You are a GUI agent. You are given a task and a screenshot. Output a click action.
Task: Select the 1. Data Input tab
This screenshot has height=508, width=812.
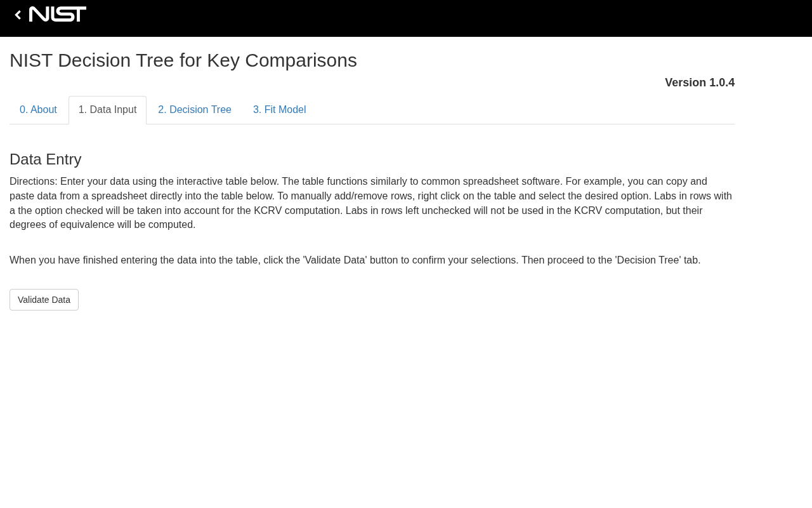(x=107, y=110)
